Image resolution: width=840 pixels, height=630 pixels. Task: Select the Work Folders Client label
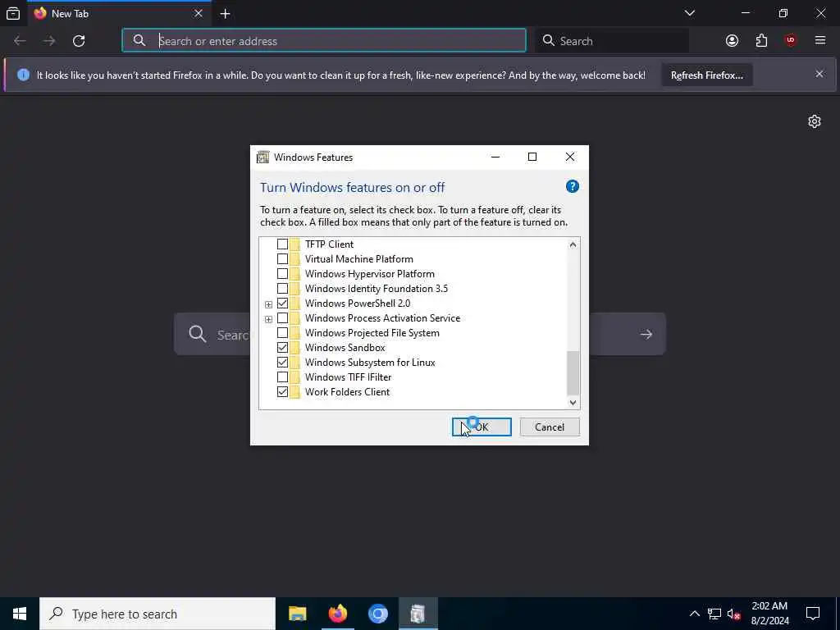(x=347, y=392)
